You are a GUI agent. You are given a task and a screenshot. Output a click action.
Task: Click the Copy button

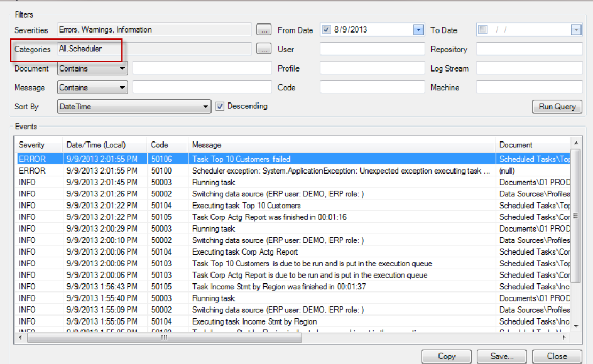click(x=446, y=356)
